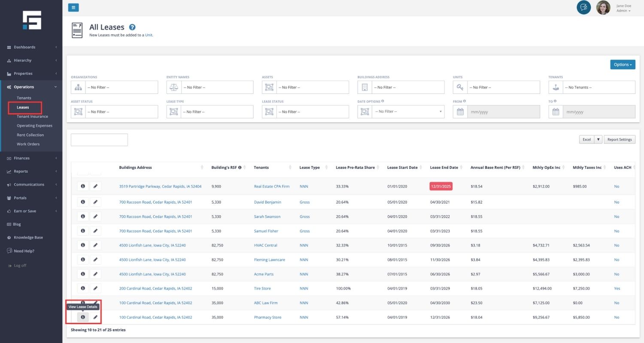
Task: Click the Building's RSF info icon
Action: click(240, 168)
